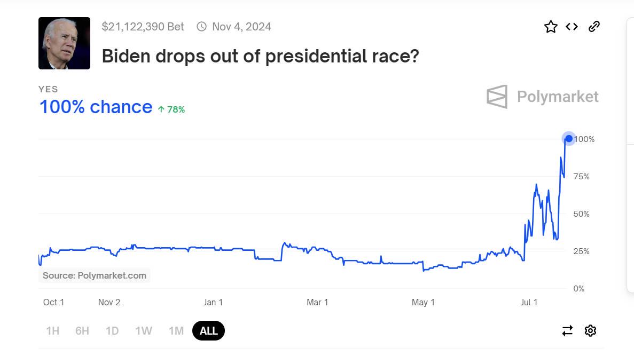
Task: Click the Polymarket logo watermark
Action: [542, 97]
